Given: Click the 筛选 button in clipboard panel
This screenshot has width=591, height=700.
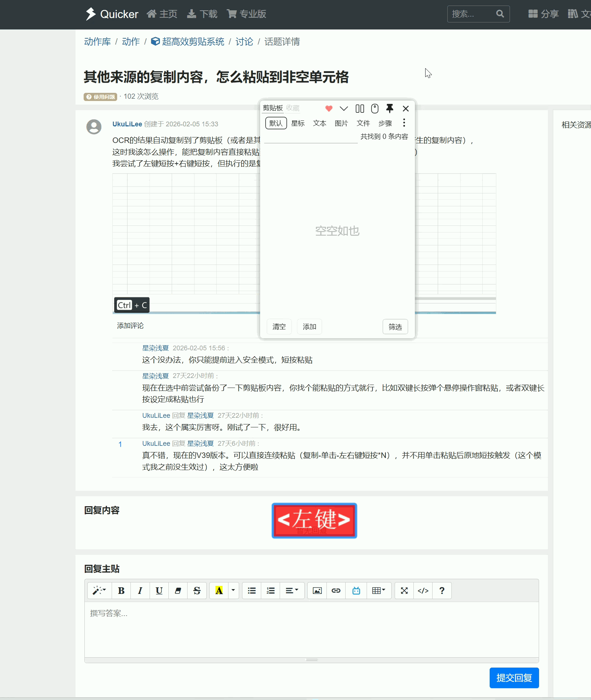Looking at the screenshot, I should point(395,327).
